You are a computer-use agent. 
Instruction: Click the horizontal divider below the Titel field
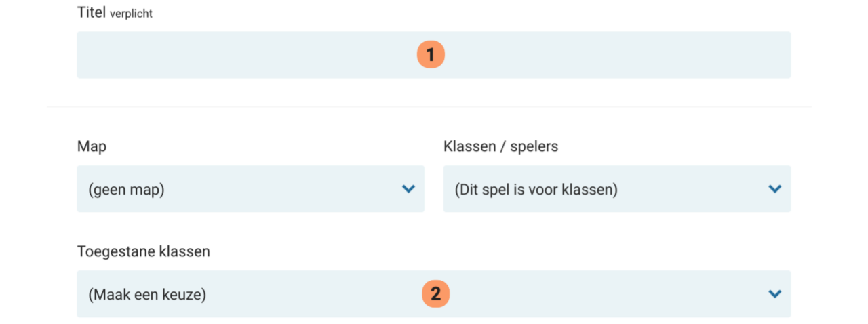429,107
